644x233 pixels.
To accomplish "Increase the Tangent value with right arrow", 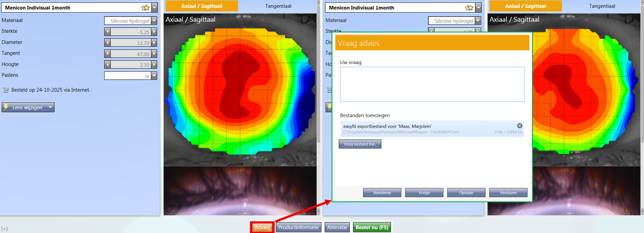I will pos(154,54).
